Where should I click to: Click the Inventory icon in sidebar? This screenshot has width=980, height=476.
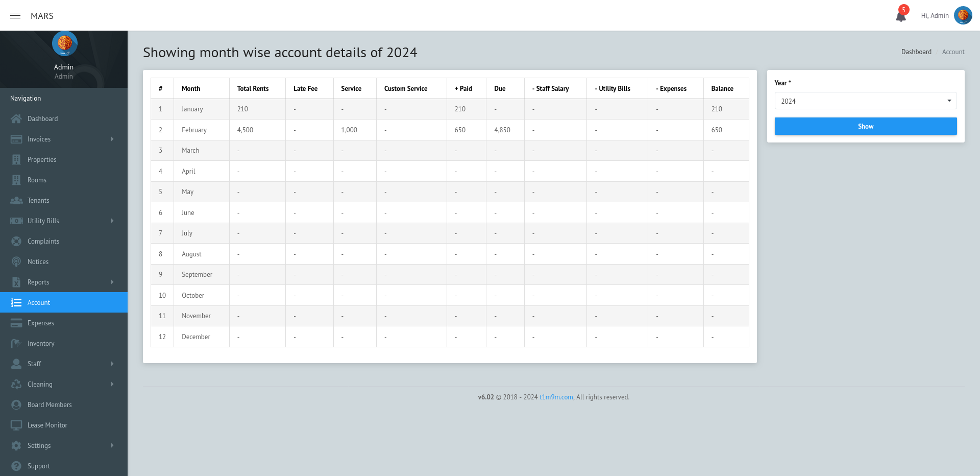[16, 343]
